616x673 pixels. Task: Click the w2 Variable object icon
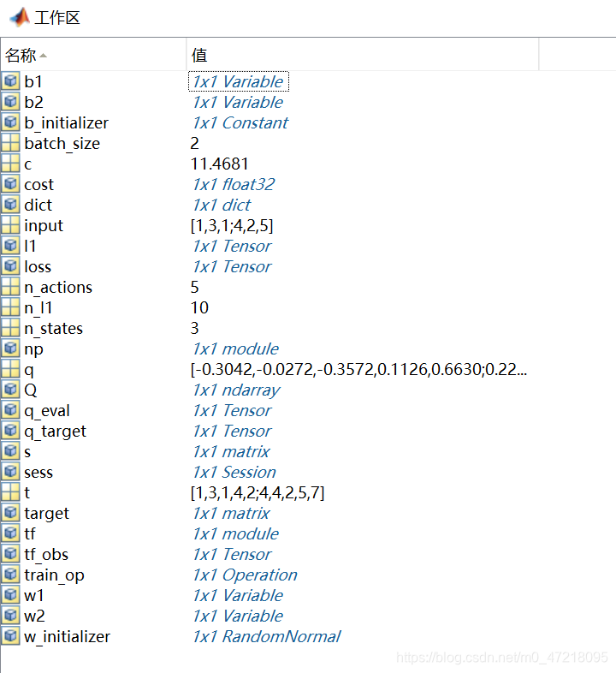coord(10,616)
